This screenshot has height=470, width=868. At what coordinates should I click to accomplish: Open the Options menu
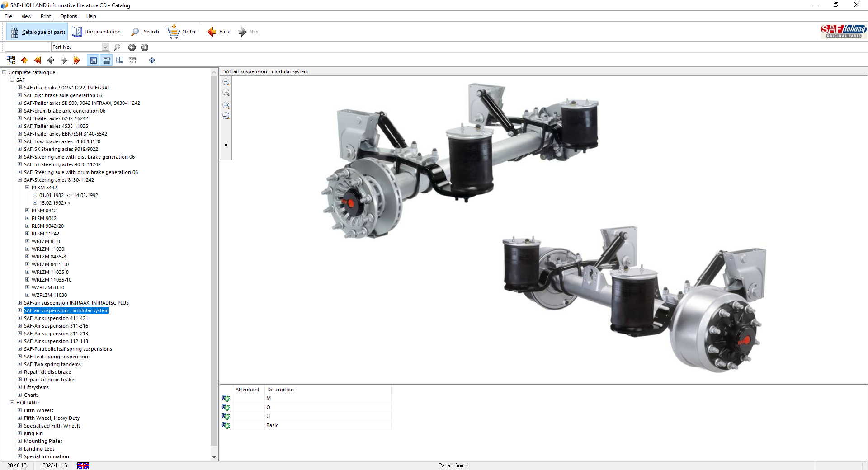(68, 16)
